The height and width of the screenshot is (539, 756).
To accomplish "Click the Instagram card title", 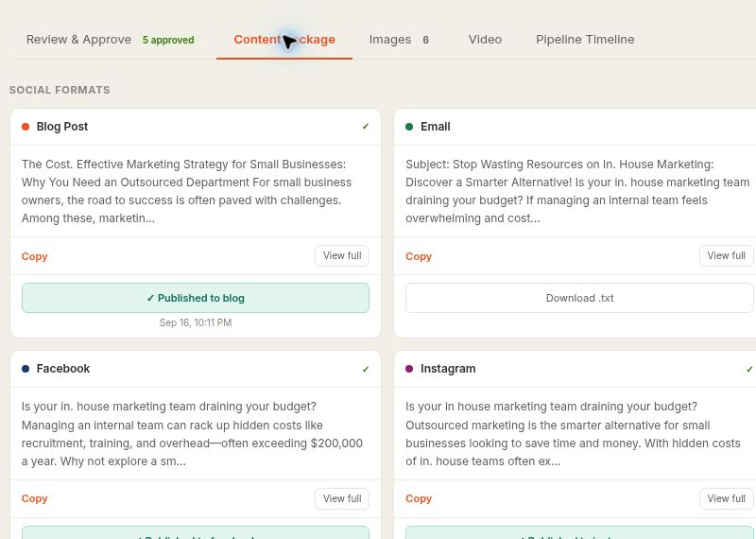I will 448,369.
